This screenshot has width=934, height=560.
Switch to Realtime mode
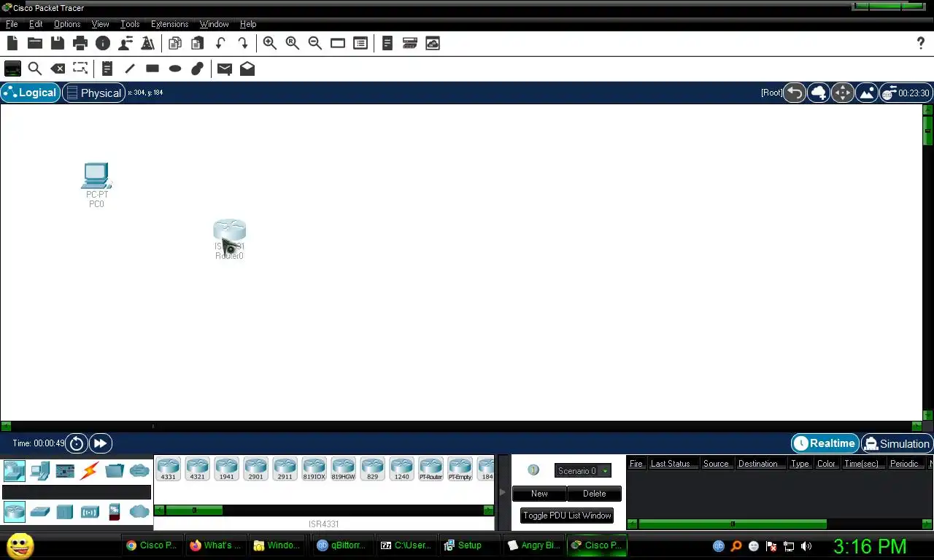825,443
